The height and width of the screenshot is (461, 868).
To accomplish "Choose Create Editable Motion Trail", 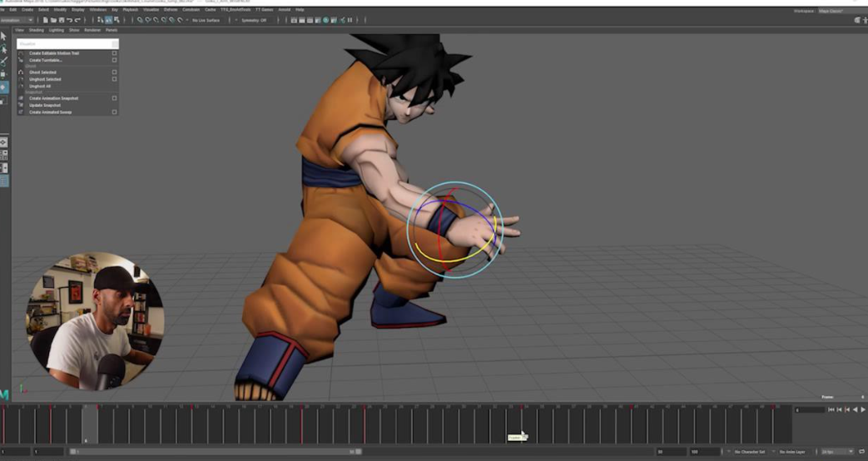I will click(x=54, y=53).
